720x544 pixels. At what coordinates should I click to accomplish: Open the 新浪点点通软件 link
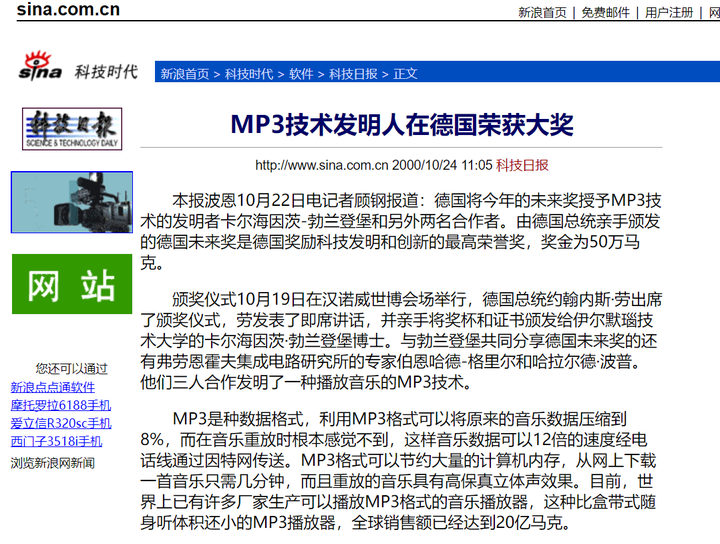click(x=53, y=387)
